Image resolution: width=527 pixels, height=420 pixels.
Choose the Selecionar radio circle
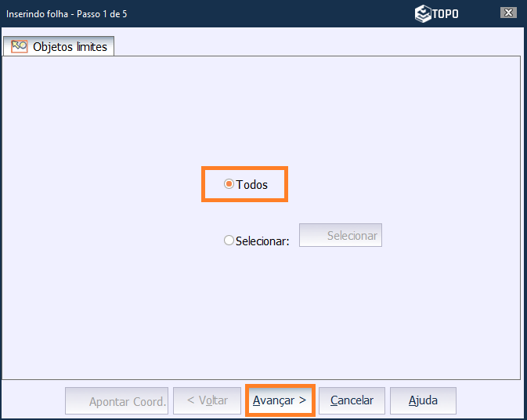[x=229, y=241]
